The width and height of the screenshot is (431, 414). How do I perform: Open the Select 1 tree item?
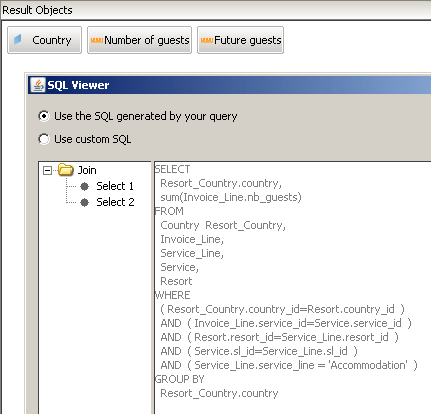point(115,186)
